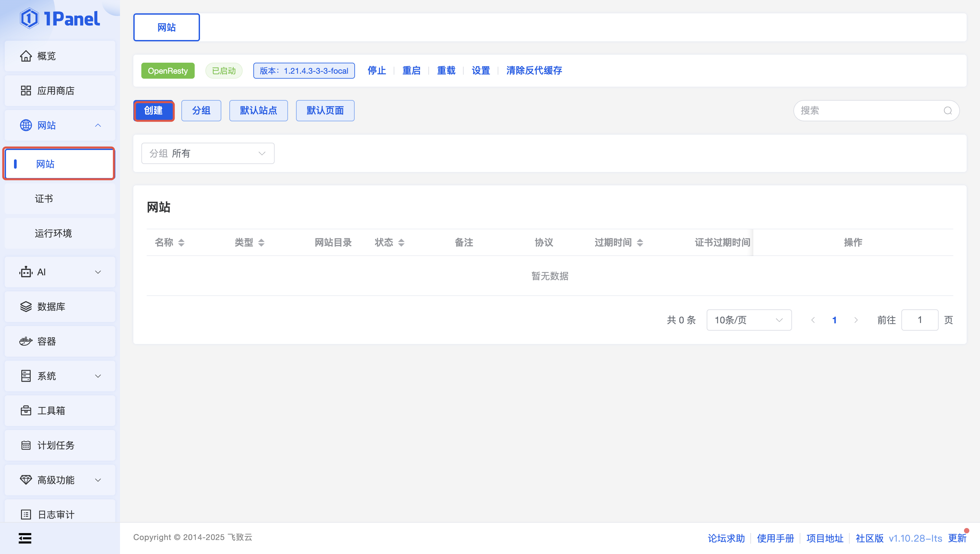This screenshot has height=554, width=980.
Task: Click the 协议 column header
Action: click(544, 242)
